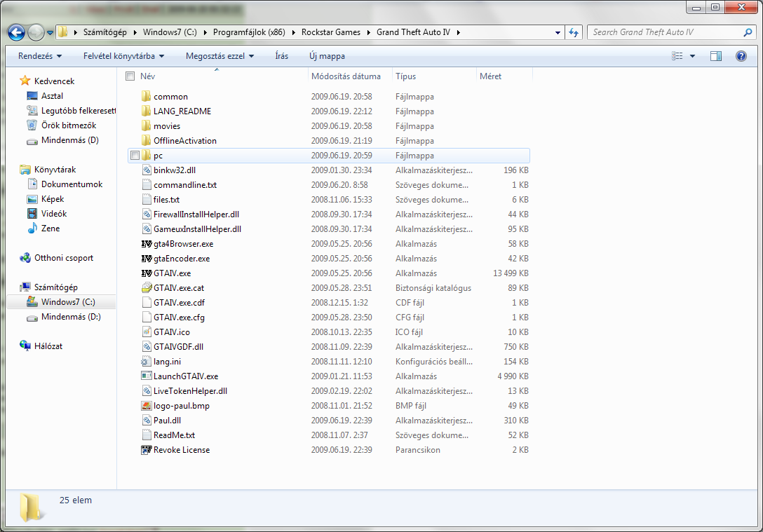Click the search magnifier icon
The image size is (763, 532).
tap(748, 32)
